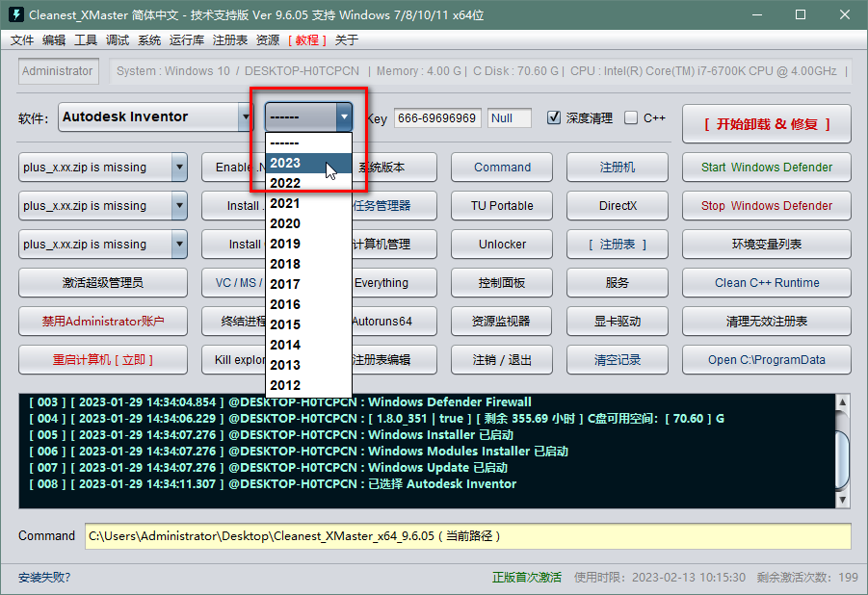The height and width of the screenshot is (595, 868).
Task: Click the 注销 / 退出 button
Action: pyautogui.click(x=502, y=360)
